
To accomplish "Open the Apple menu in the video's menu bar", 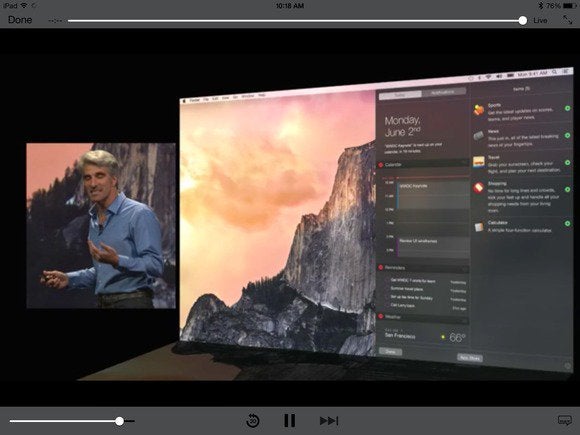I will [183, 101].
